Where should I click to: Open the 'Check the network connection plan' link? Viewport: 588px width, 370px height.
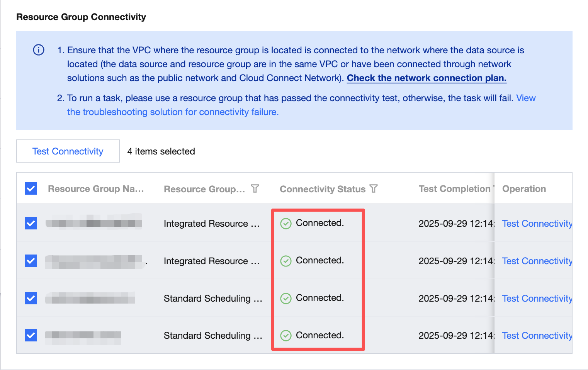[x=427, y=78]
